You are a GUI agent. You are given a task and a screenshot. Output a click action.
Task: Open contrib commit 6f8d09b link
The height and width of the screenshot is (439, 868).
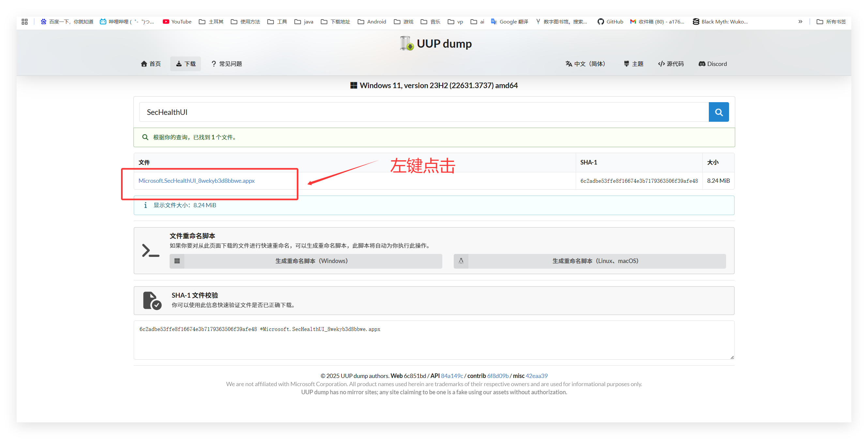pos(498,376)
